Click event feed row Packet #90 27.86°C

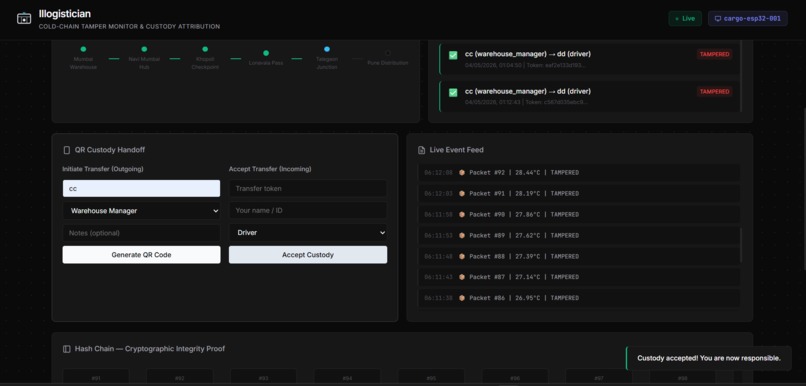pos(579,214)
